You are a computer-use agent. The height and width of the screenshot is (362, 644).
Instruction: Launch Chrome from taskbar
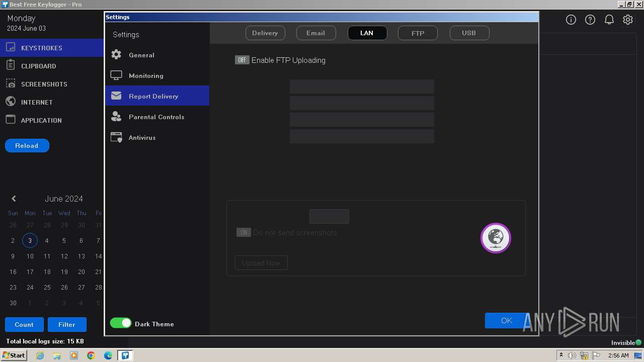[x=91, y=355]
